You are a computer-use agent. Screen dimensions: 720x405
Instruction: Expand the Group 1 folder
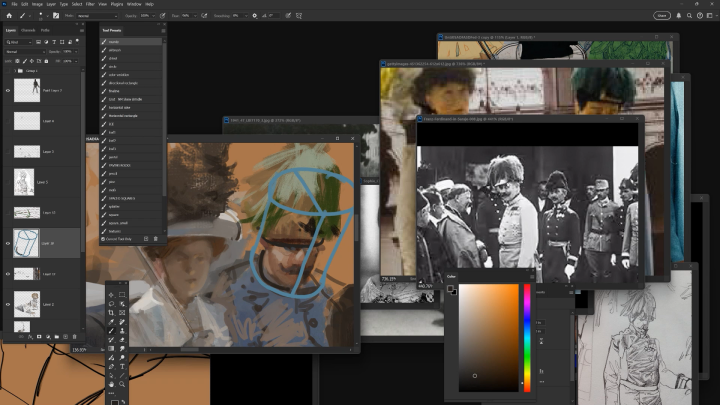(15, 71)
